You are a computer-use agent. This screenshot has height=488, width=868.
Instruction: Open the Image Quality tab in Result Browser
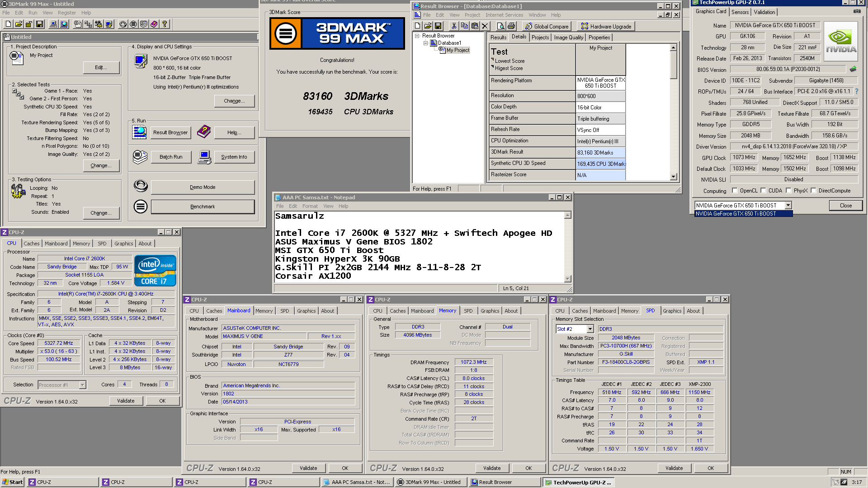coord(568,38)
